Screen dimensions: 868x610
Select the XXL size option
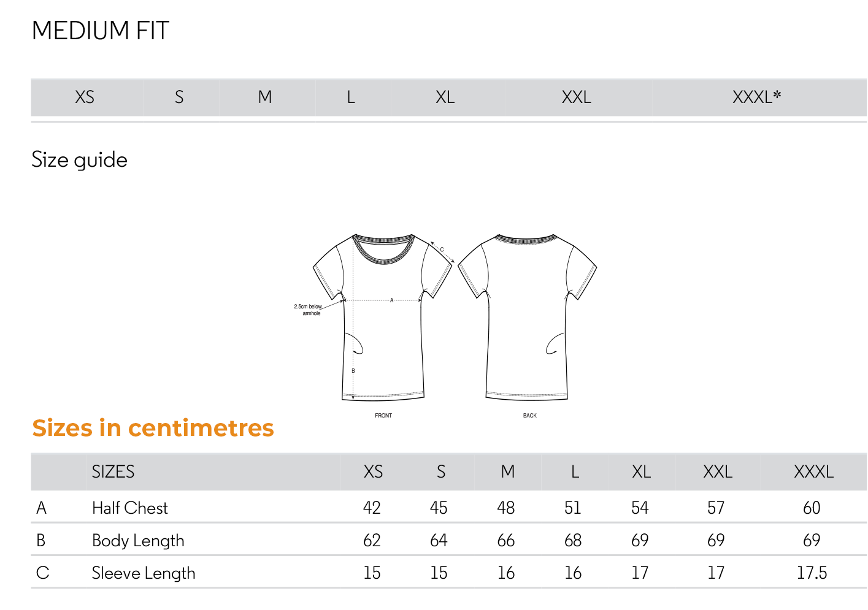click(x=577, y=97)
